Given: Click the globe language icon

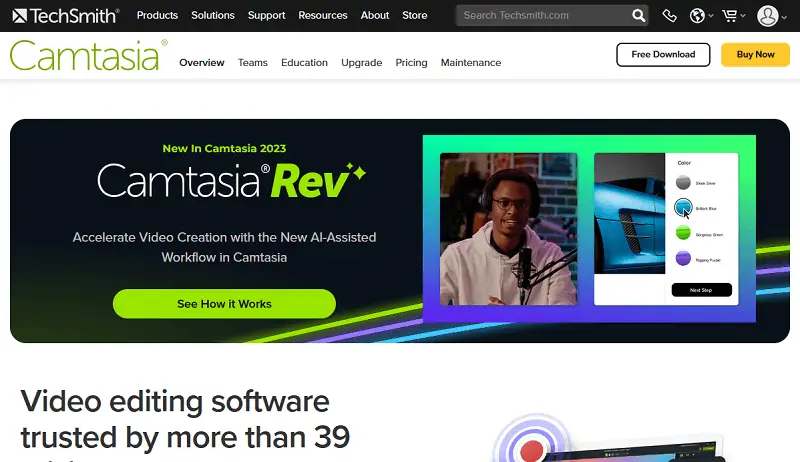Looking at the screenshot, I should click(x=697, y=16).
